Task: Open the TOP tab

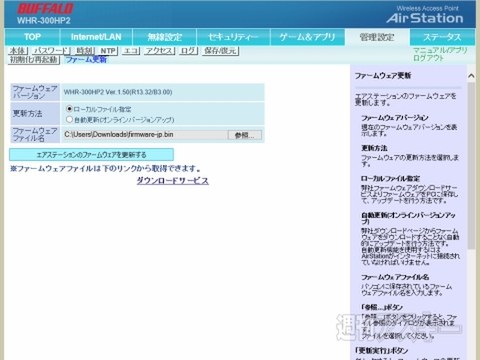Action: tap(32, 37)
